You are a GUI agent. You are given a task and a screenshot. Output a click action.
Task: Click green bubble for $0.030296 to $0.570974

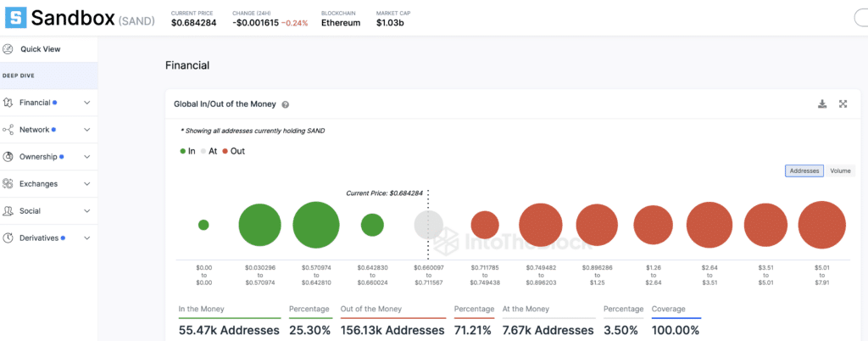[x=260, y=225]
